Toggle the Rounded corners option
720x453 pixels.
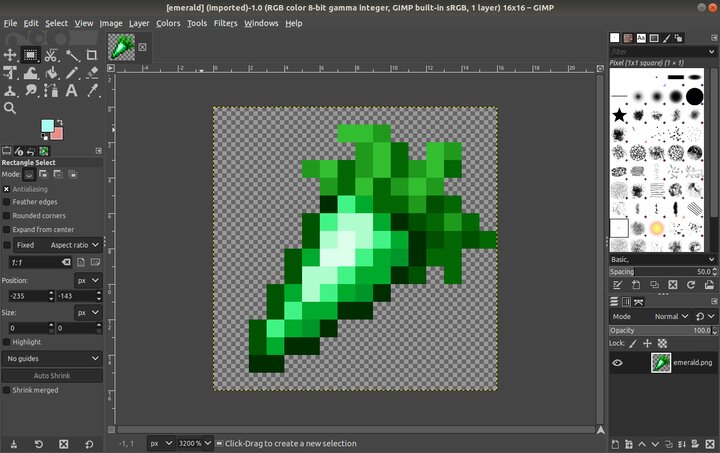point(7,215)
